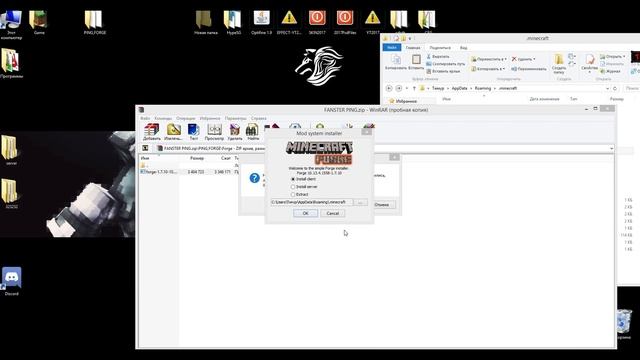Open the Избранное menu in WinRAR
The image size is (640, 360).
click(210, 118)
